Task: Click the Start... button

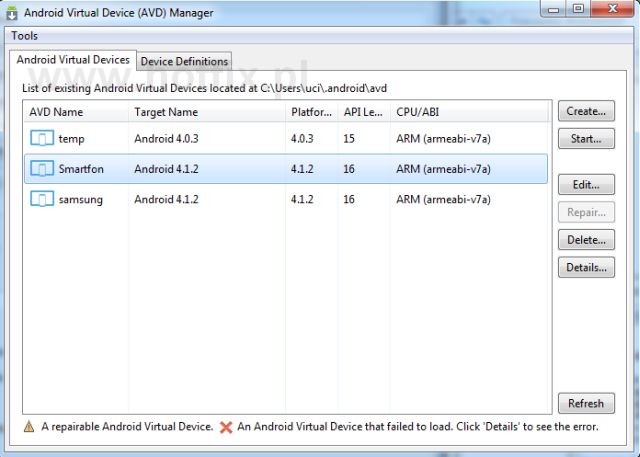Action: point(586,139)
